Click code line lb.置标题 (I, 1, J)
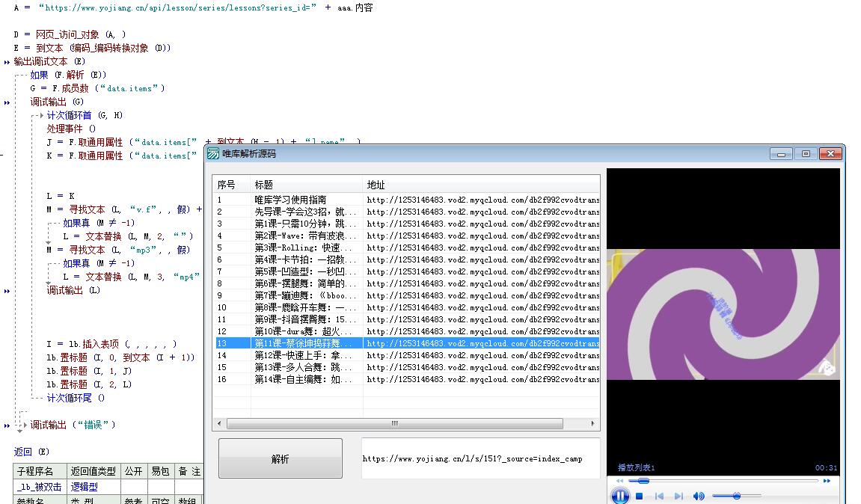The height and width of the screenshot is (504, 861). coord(89,371)
